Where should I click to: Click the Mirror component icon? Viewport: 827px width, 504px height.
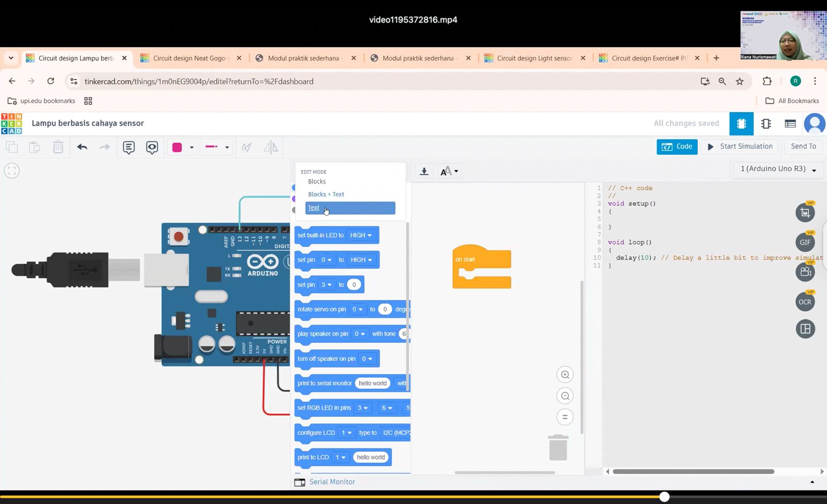pos(270,147)
